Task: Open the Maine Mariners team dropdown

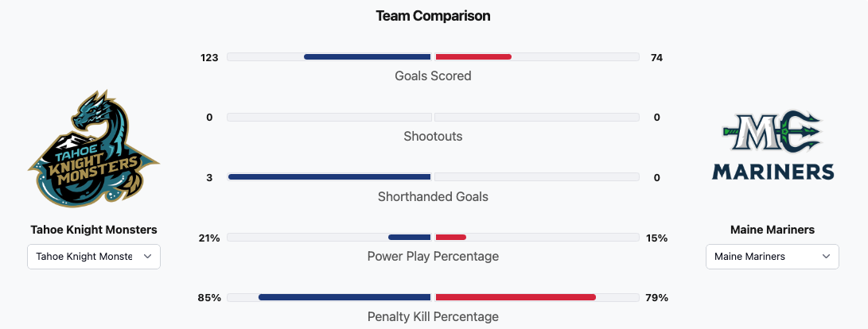Action: 772,257
